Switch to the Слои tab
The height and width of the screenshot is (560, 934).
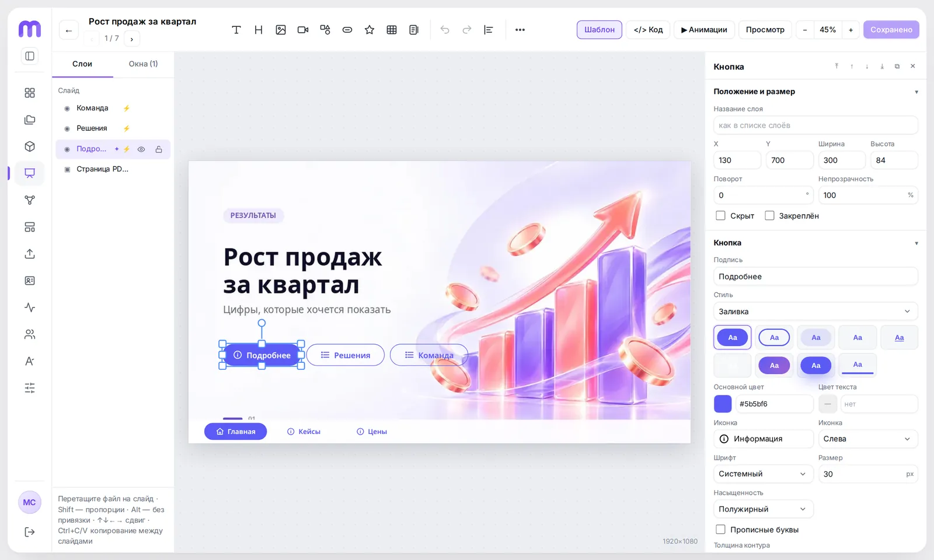coord(82,64)
